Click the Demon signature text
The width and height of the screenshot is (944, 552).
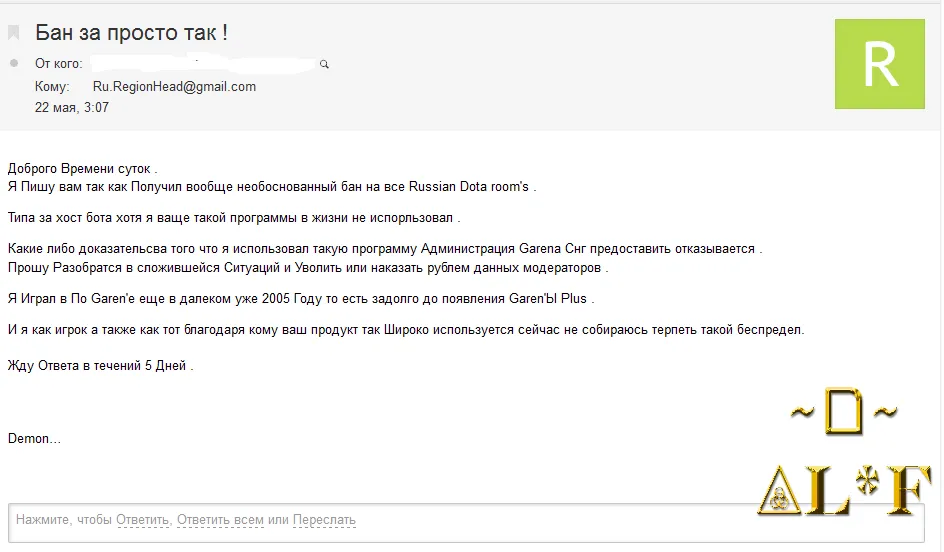coord(34,439)
